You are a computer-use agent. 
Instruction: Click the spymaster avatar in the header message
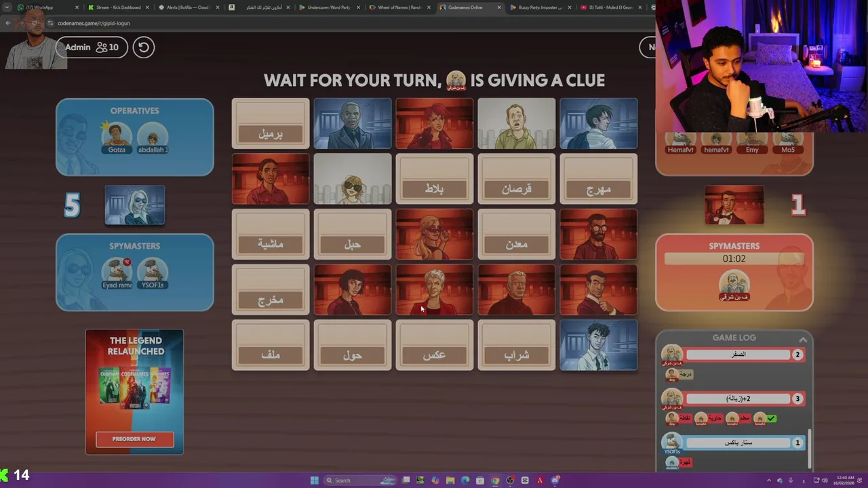coord(456,80)
